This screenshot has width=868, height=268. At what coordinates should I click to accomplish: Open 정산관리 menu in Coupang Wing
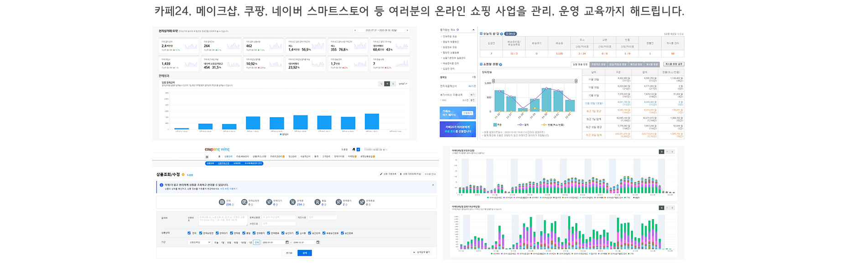pyautogui.click(x=292, y=157)
